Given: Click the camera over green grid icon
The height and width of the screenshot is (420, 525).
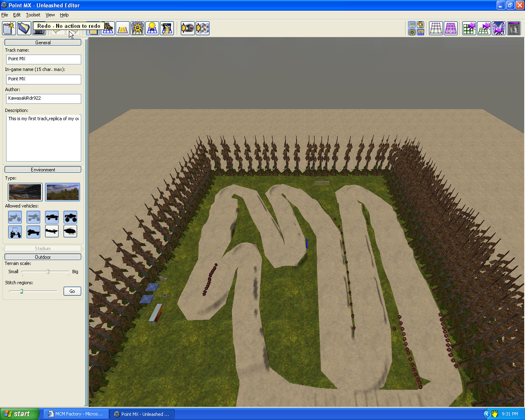Looking at the screenshot, I should (x=484, y=28).
